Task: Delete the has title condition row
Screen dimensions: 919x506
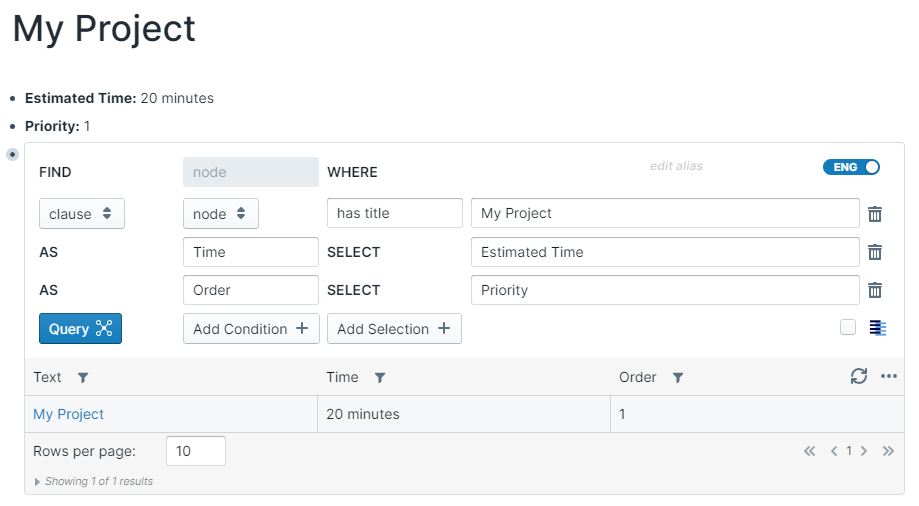Action: pos(875,214)
